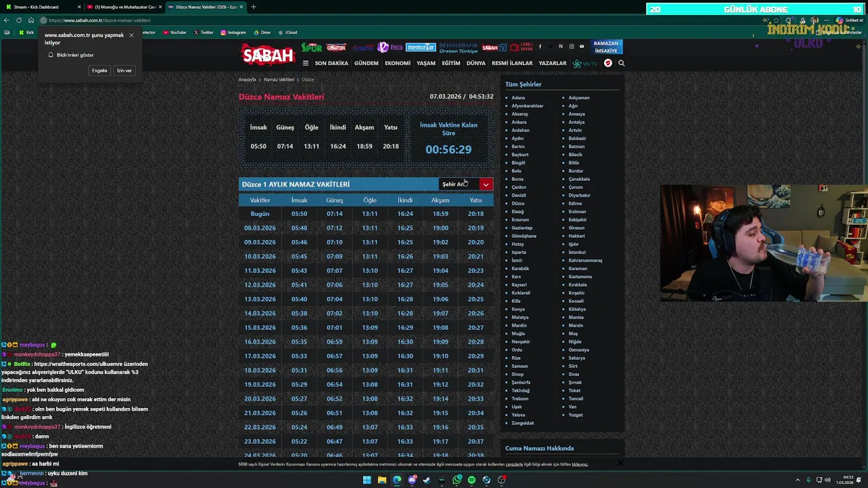Image resolution: width=868 pixels, height=488 pixels.
Task: Open DÜNYA menu item
Action: click(x=476, y=63)
